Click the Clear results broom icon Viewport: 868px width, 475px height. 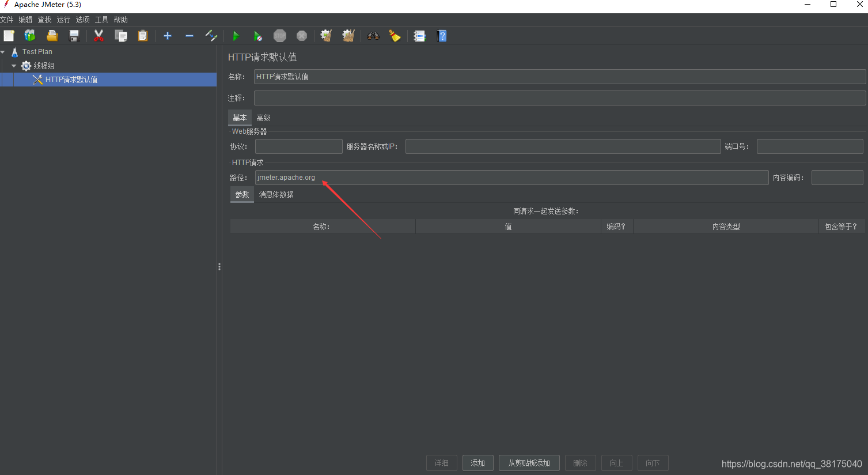pos(326,36)
